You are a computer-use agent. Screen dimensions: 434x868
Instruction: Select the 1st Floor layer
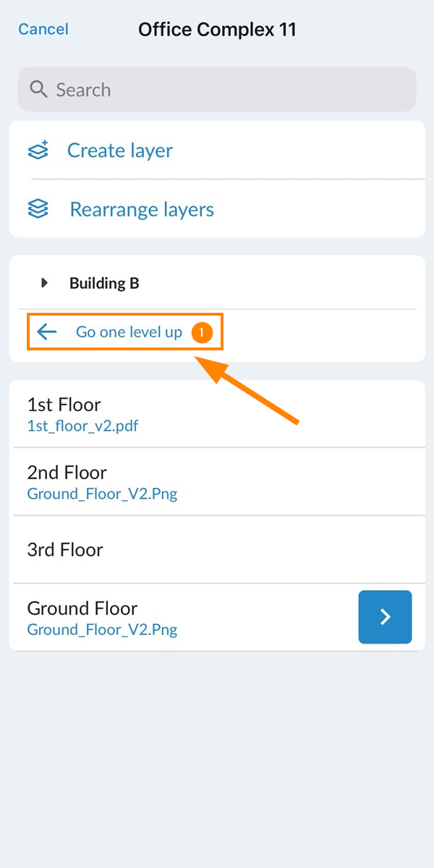[217, 413]
